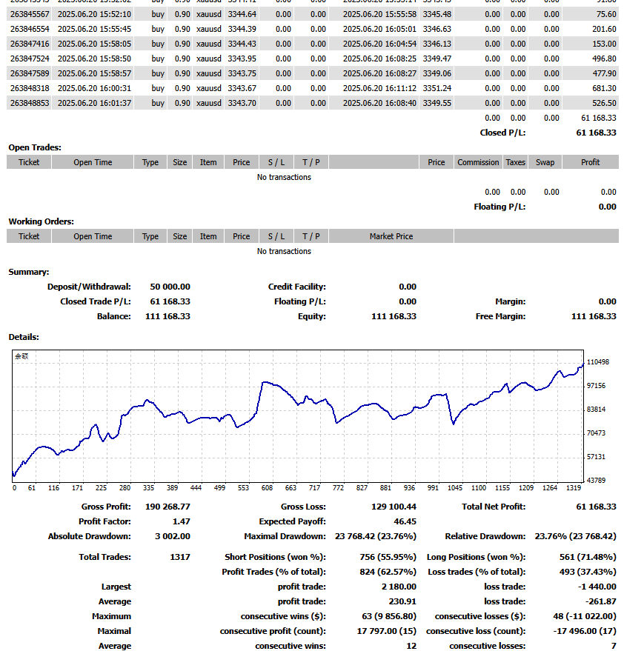The width and height of the screenshot is (644, 651).
Task: Select Gross Loss value 129 100.44
Action: 394,507
